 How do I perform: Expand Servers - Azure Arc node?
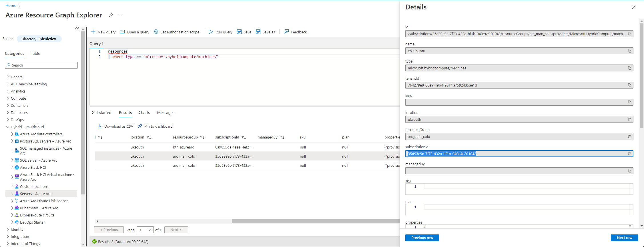(12, 194)
